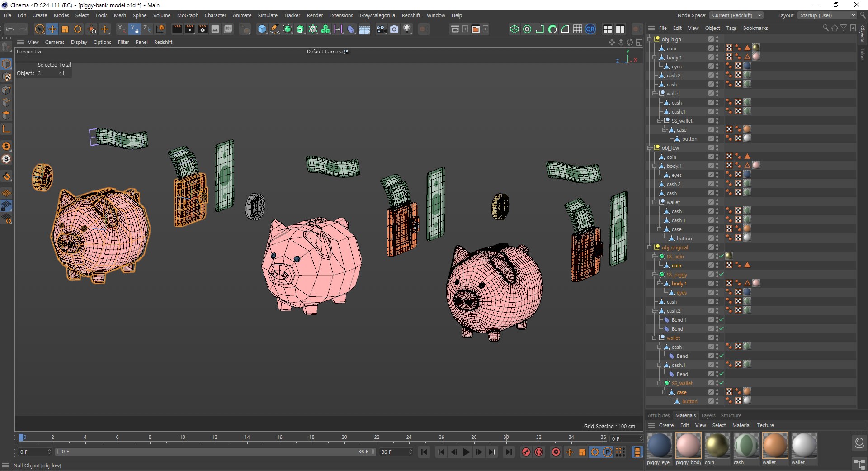
Task: Open the Node Space dropdown
Action: (736, 15)
